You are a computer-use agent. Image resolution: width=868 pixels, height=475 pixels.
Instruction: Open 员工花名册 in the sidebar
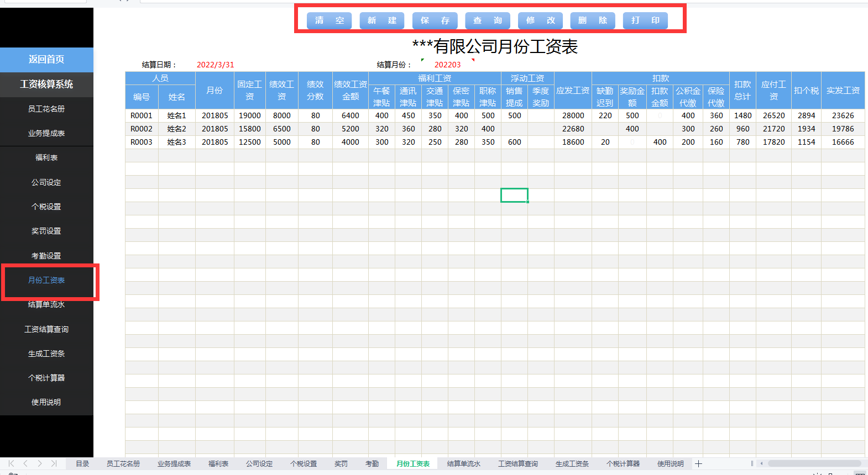point(46,109)
